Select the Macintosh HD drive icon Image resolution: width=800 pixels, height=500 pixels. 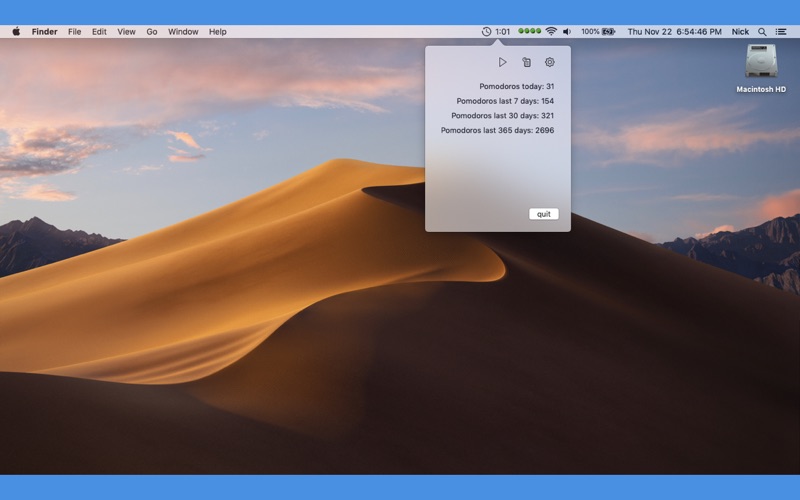[x=761, y=61]
